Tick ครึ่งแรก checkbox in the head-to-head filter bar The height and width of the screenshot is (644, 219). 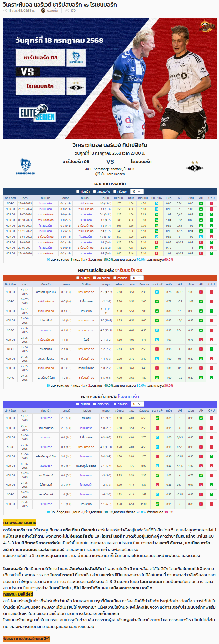click(x=115, y=192)
